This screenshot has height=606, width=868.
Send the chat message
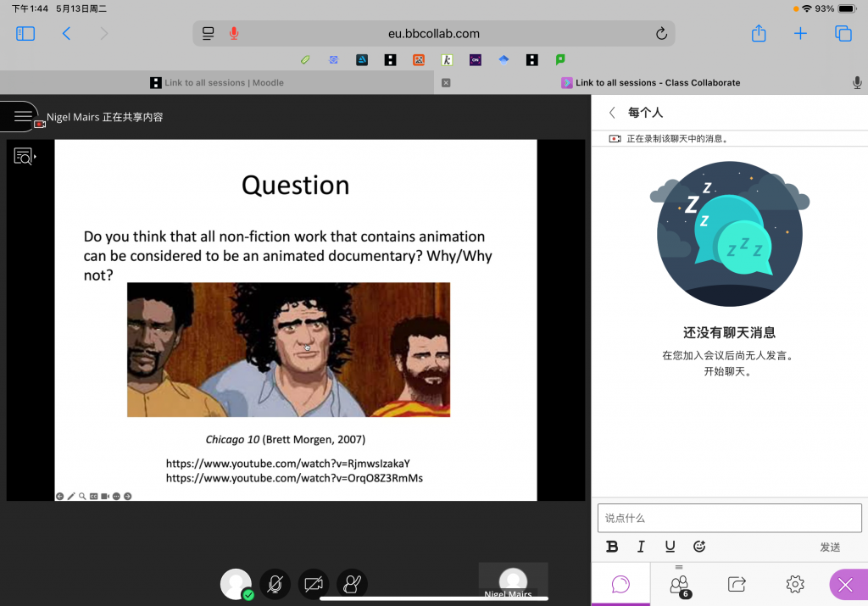coord(830,548)
